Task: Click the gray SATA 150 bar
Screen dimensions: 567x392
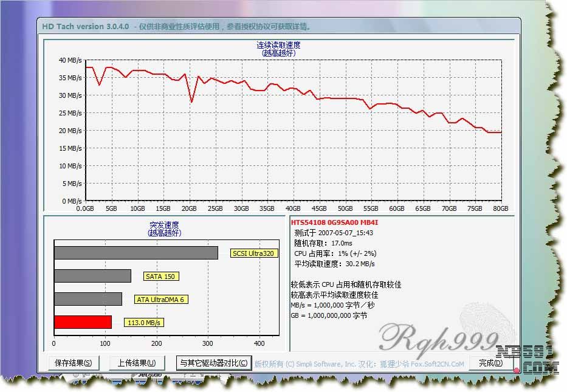Action: coord(92,276)
